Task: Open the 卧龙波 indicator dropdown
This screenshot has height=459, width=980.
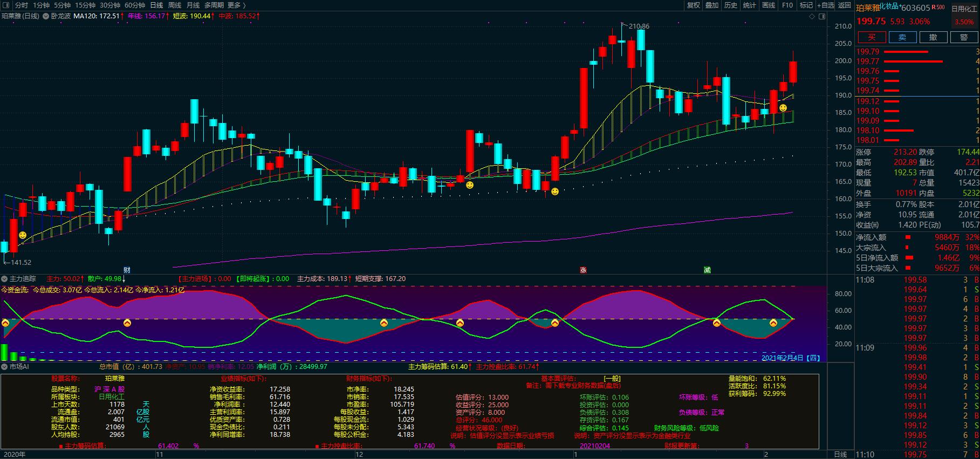Action: (x=45, y=16)
